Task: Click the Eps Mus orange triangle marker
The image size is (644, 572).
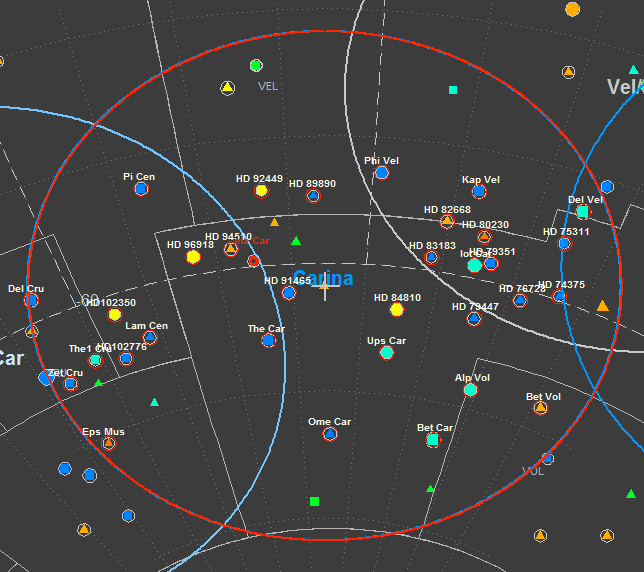Action: pyautogui.click(x=109, y=443)
